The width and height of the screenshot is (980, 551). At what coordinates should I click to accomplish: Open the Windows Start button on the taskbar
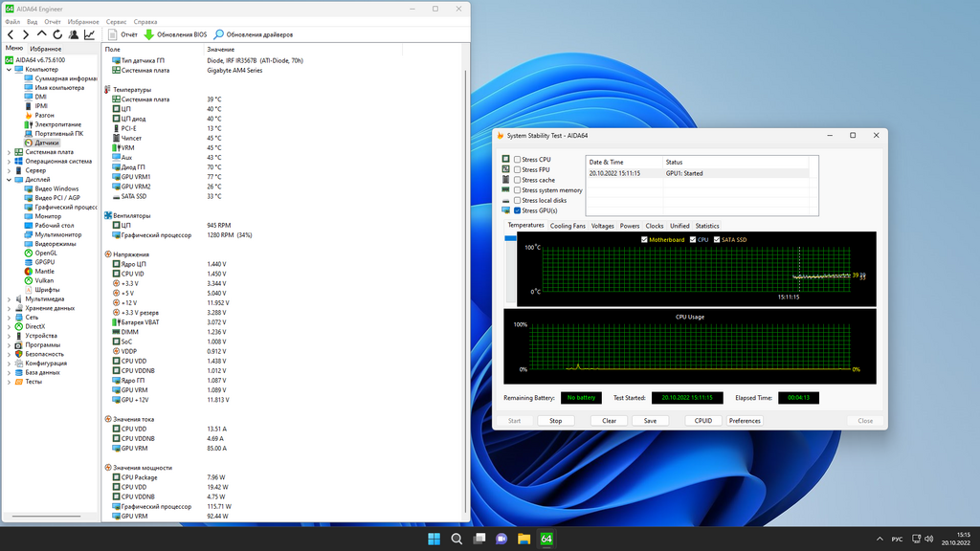click(434, 539)
